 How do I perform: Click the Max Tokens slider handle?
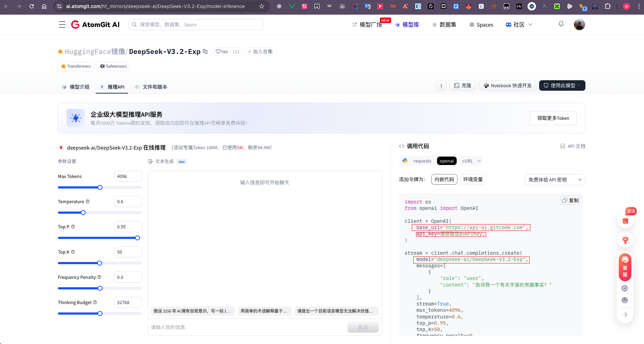[x=100, y=187]
